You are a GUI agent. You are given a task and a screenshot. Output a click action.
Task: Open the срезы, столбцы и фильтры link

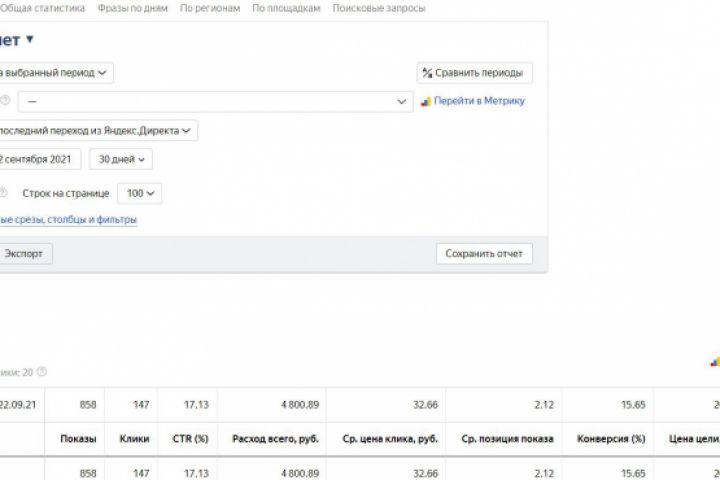[68, 220]
